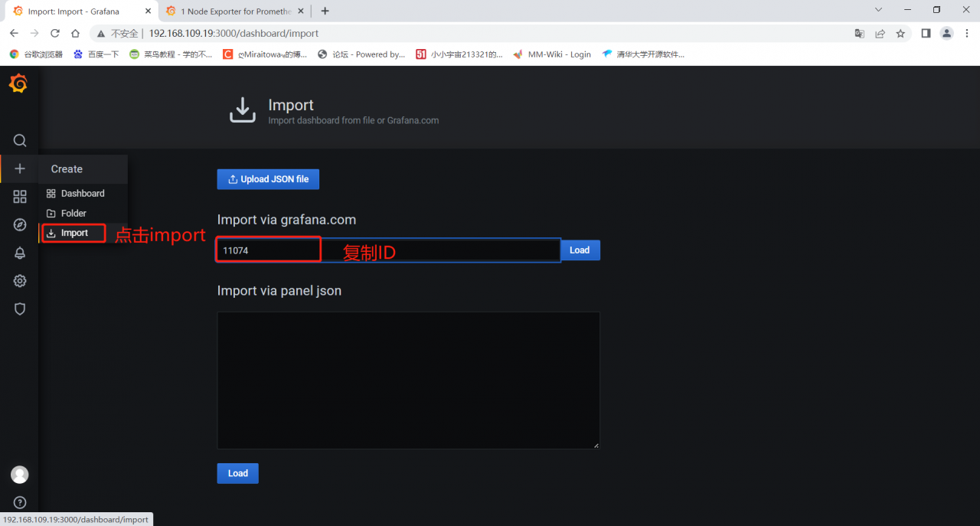Screen dimensions: 980x526
Task: Open the Explore compass icon
Action: pos(20,225)
